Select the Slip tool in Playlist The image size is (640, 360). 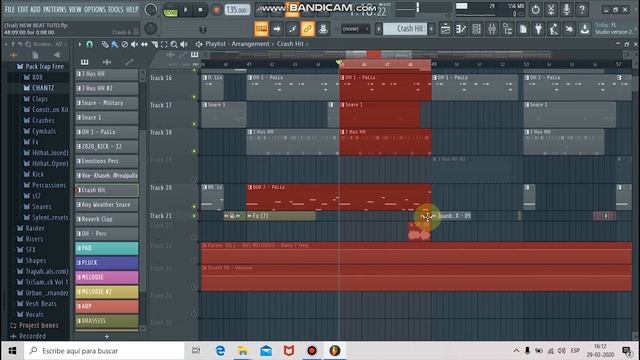coord(144,44)
